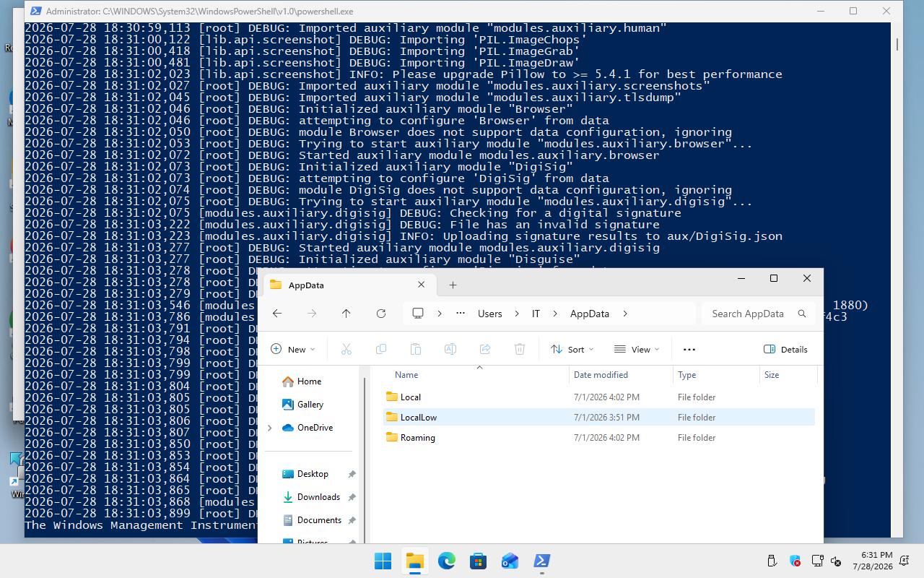Open Home in navigation pane
Screen dimensions: 924x578
pyautogui.click(x=309, y=381)
